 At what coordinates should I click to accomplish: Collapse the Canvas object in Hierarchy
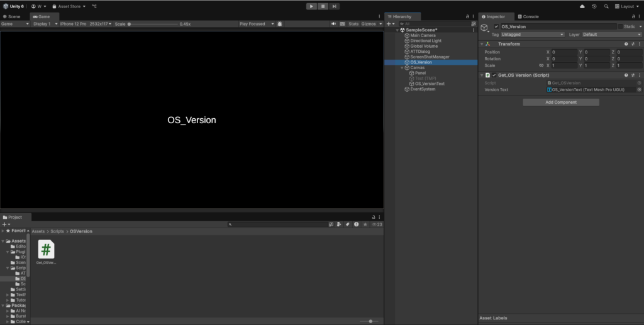click(402, 68)
